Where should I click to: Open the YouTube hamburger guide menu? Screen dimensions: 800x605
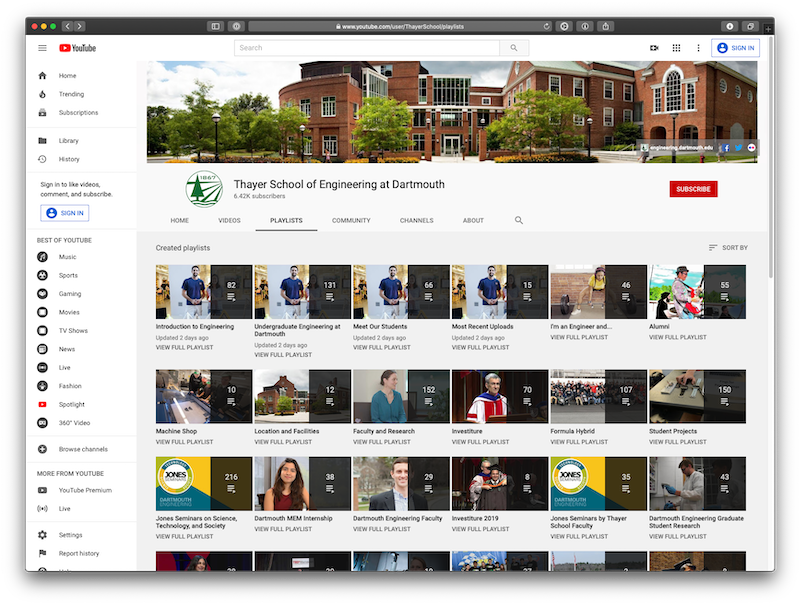(x=42, y=48)
